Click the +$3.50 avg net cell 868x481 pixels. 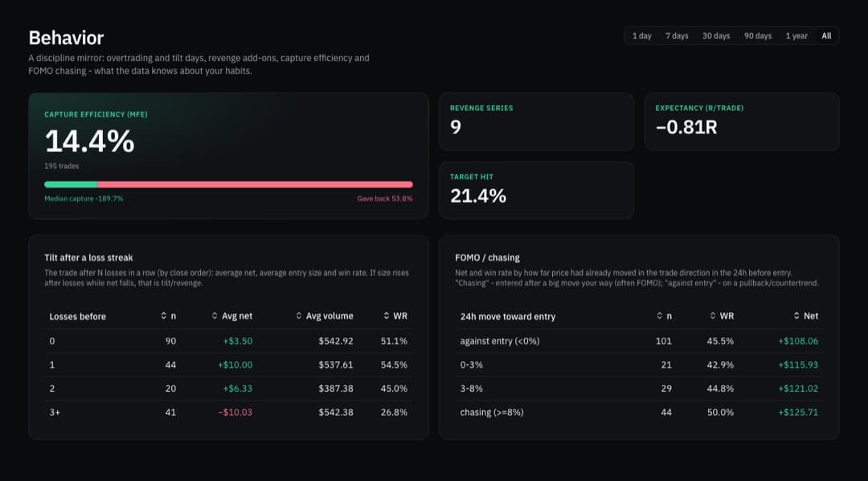237,341
